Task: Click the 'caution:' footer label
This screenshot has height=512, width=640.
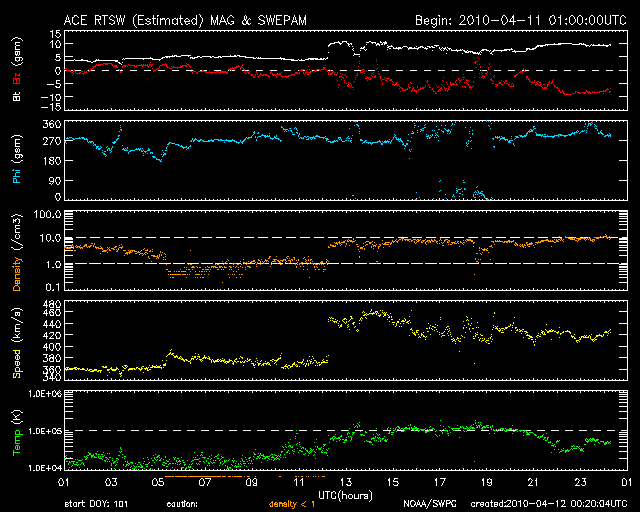Action: pyautogui.click(x=182, y=504)
